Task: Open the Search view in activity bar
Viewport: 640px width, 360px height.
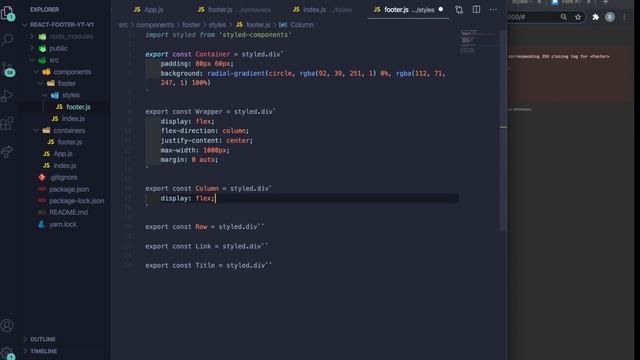Action: (7, 40)
